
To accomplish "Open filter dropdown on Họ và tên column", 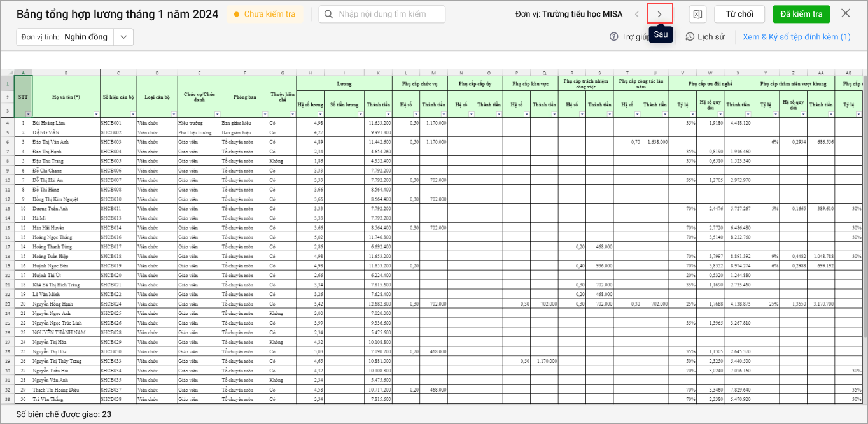I will [x=95, y=114].
